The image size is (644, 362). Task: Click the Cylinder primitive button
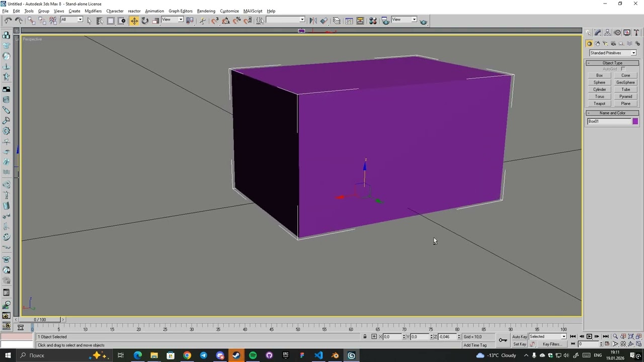599,89
